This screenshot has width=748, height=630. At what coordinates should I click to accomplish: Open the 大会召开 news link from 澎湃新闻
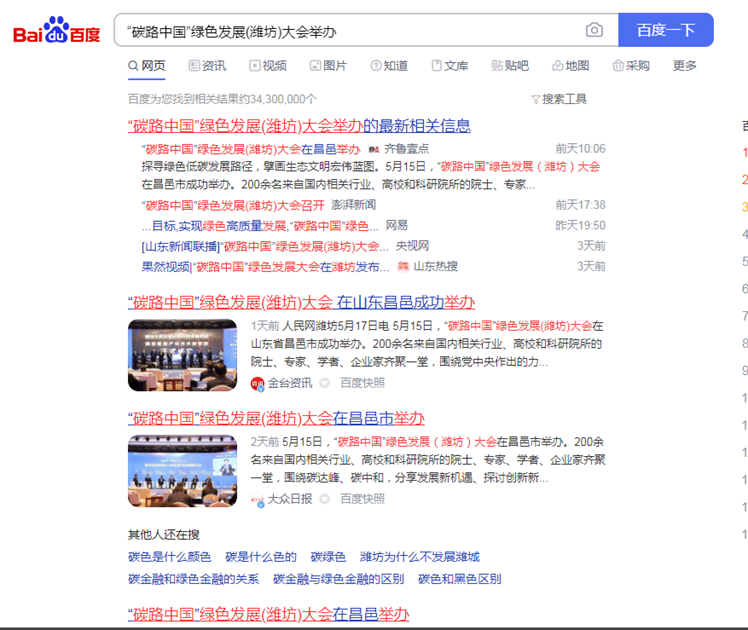tap(233, 206)
